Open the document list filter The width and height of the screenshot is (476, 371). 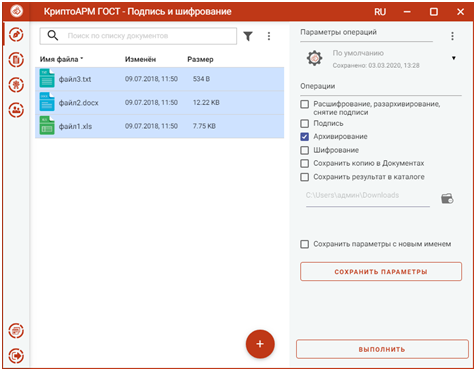click(x=248, y=36)
